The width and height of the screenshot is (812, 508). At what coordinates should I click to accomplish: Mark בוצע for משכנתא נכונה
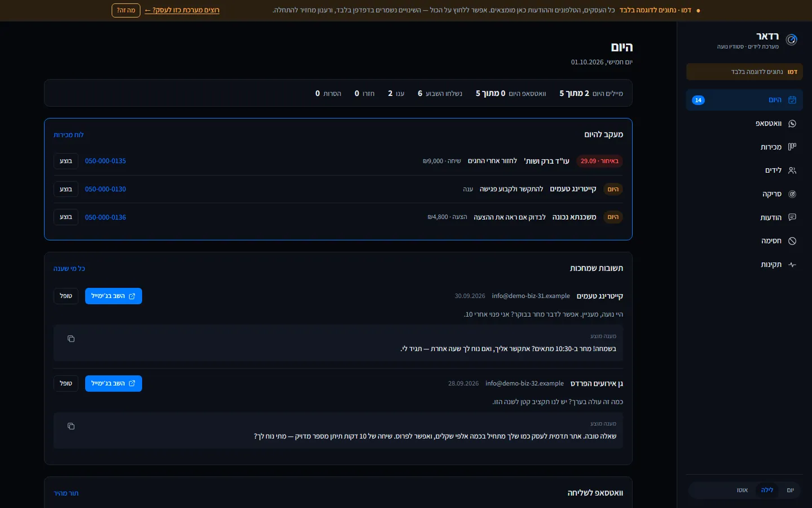click(66, 217)
